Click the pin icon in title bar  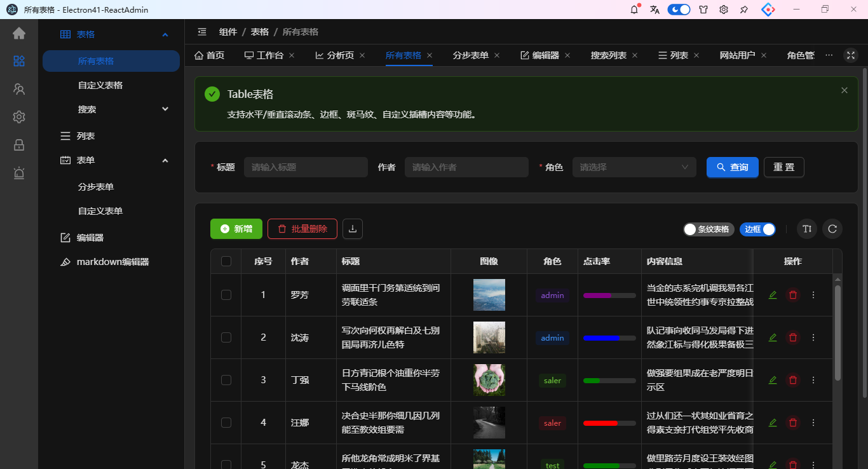coord(744,10)
